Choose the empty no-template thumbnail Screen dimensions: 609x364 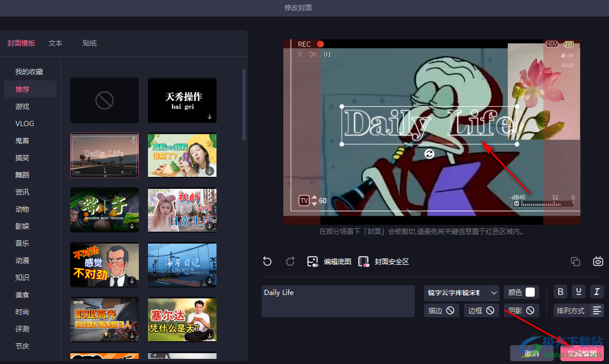click(105, 100)
